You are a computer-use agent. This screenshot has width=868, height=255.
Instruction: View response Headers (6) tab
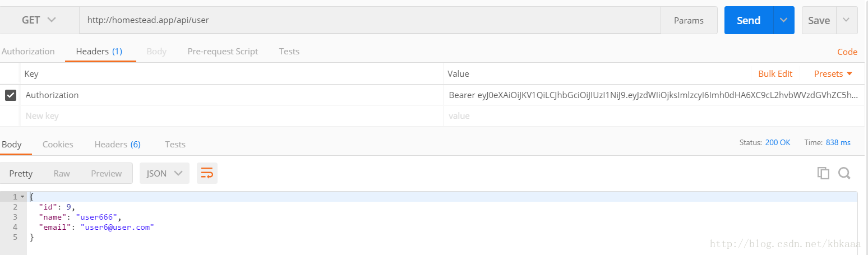tap(117, 144)
